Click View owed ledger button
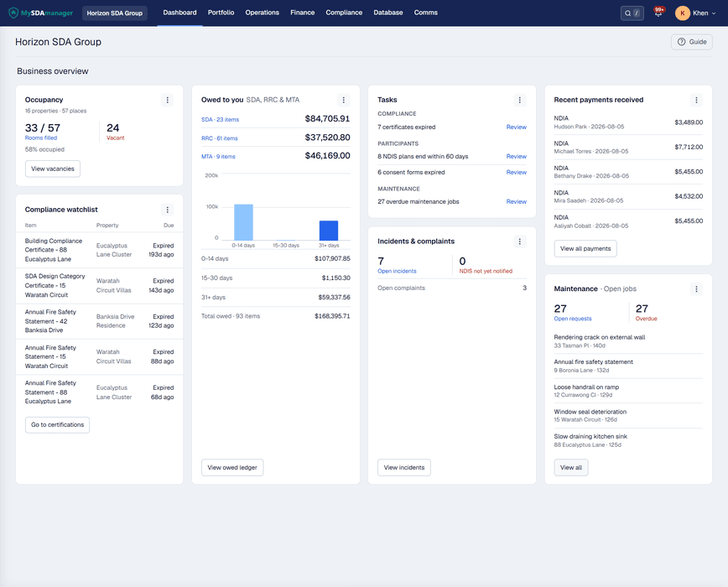 (x=232, y=467)
